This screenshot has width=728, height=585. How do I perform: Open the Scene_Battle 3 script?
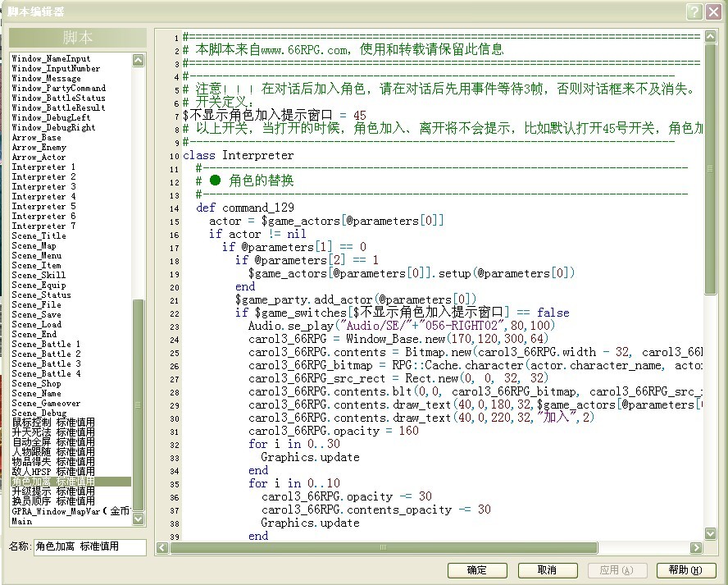[46, 363]
